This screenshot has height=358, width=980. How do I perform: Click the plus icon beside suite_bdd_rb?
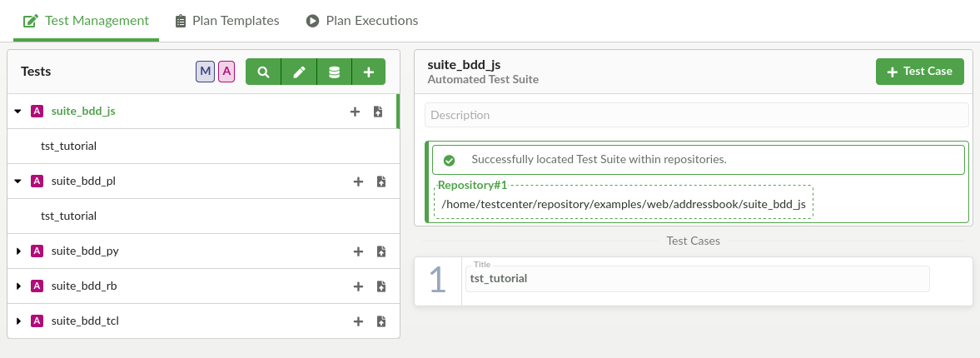click(359, 286)
